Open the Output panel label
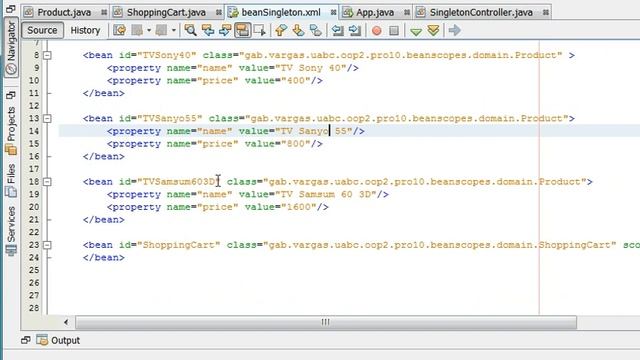640x360 pixels. tap(65, 340)
